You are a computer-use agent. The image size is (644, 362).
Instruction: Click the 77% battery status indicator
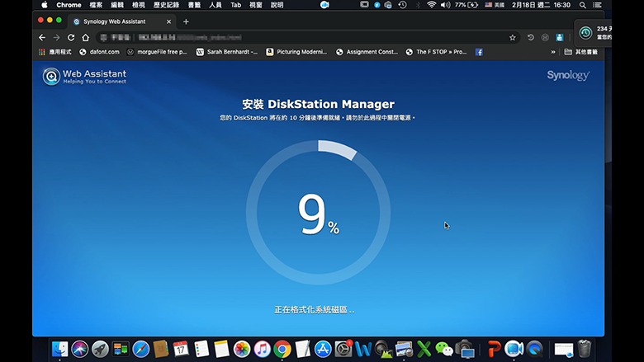pyautogui.click(x=466, y=5)
